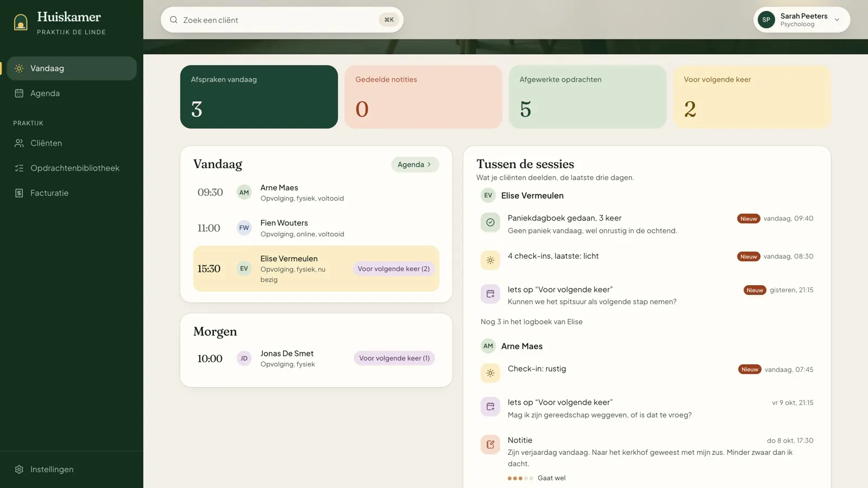Open the Afgewerkte opdrachten stat card

pos(588,97)
